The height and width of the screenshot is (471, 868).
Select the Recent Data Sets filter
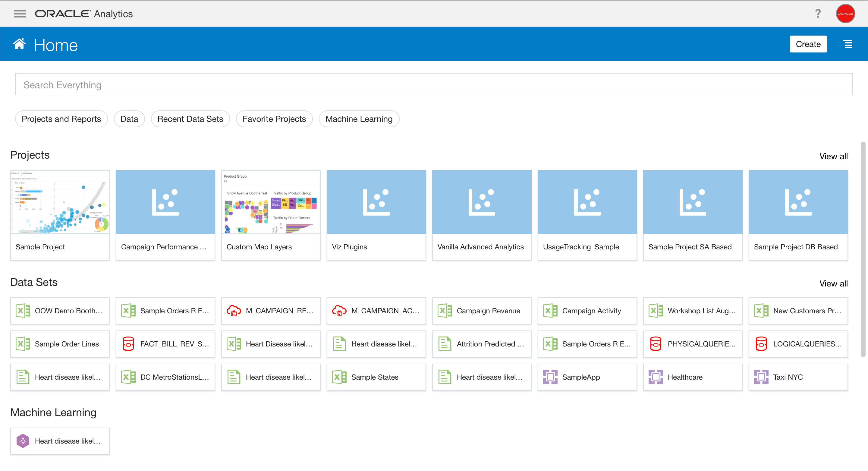[190, 119]
